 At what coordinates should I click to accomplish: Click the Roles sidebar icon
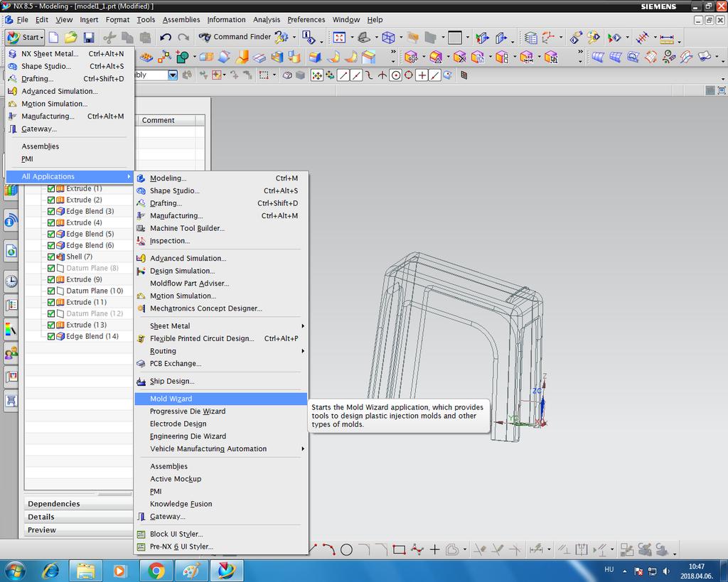[x=11, y=354]
